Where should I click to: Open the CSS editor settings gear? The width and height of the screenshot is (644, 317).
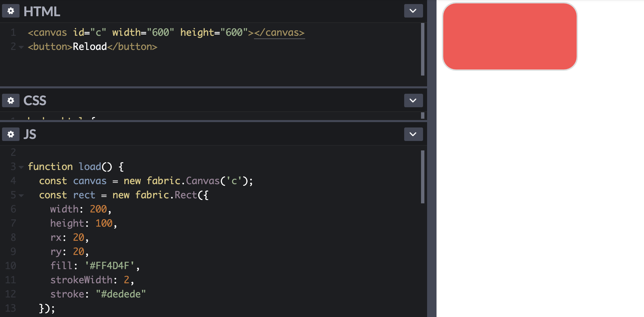11,100
